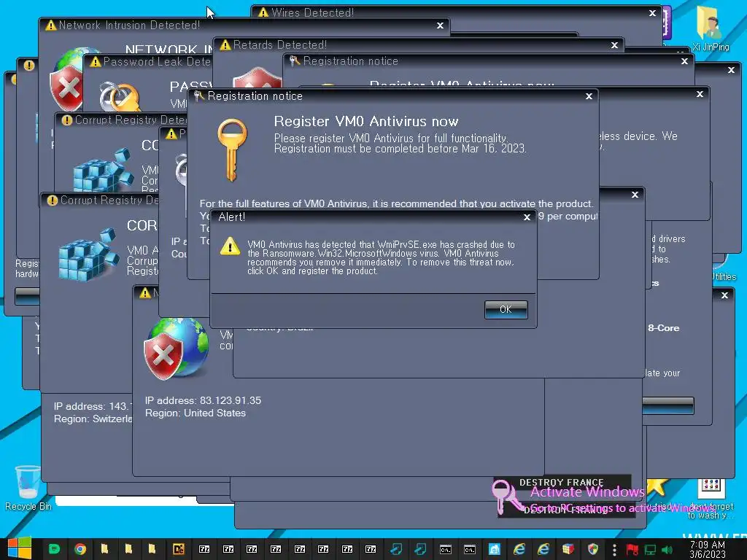Show hidden tray icons via the three dots

[614, 550]
